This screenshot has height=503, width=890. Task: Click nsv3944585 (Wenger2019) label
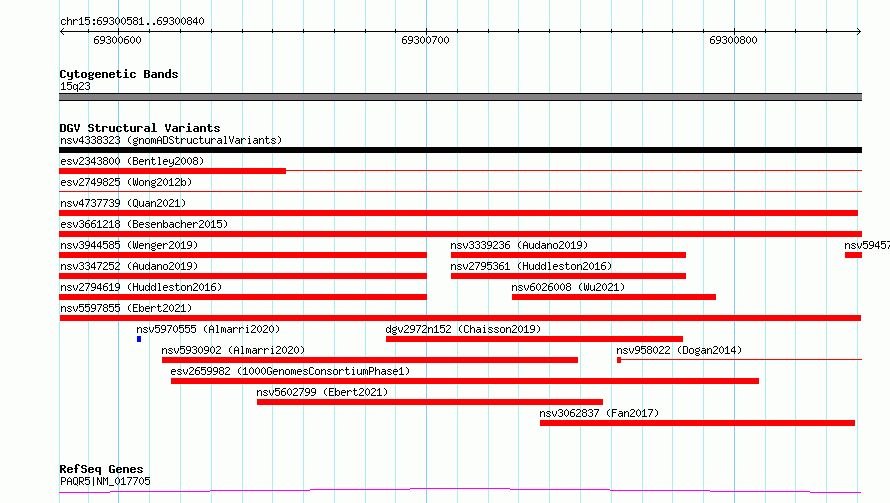pyautogui.click(x=129, y=245)
